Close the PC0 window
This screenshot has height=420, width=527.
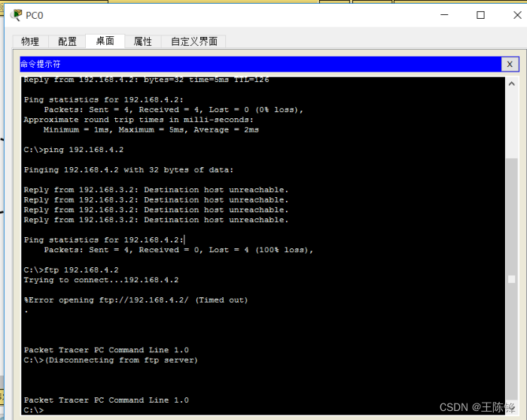[517, 15]
